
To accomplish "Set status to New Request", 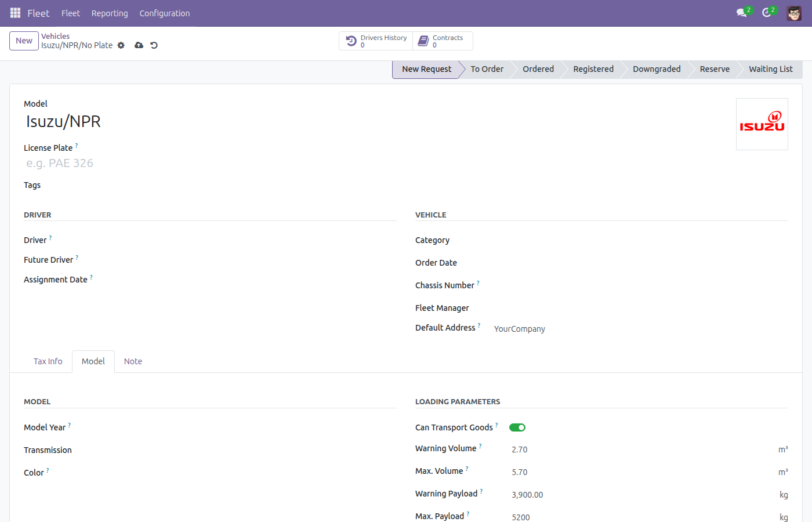I will pos(426,69).
